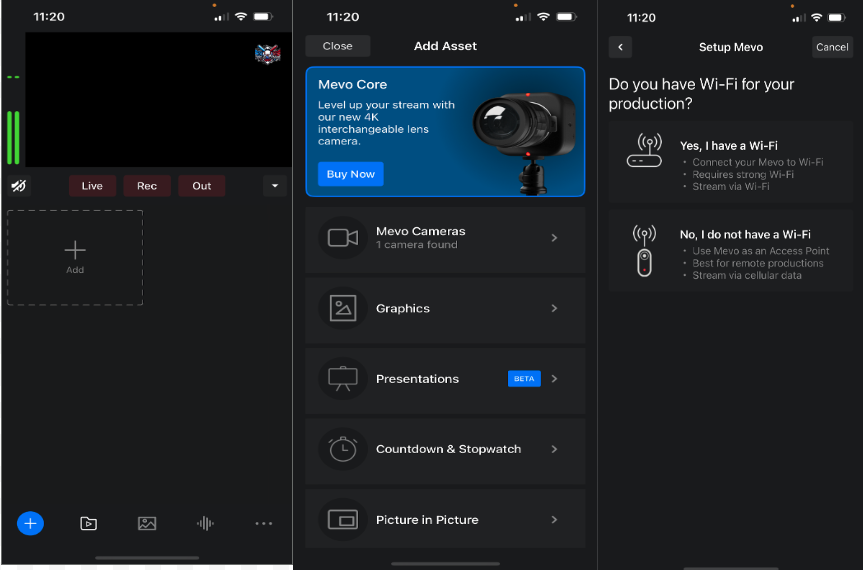Expand the dropdown arrow beside Out
This screenshot has width=863, height=570.
coord(274,186)
